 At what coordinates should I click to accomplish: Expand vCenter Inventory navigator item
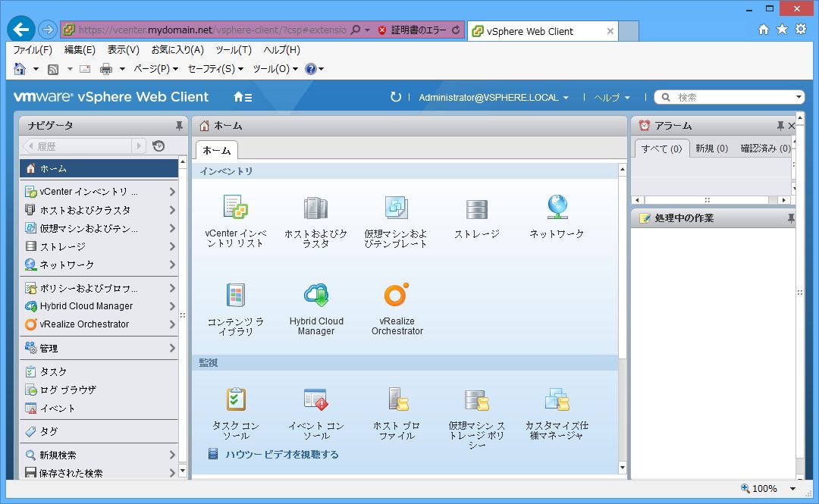pyautogui.click(x=172, y=192)
